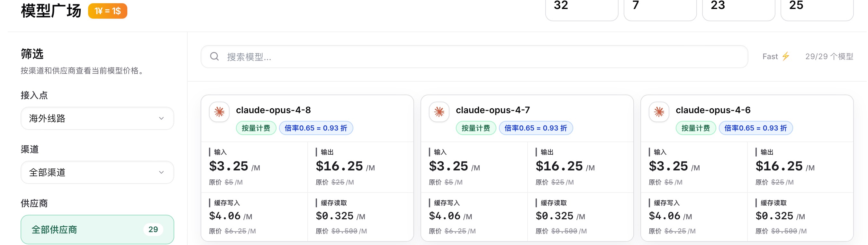Expand the chevron in the 海外线路 selector
The width and height of the screenshot is (868, 245).
[161, 118]
